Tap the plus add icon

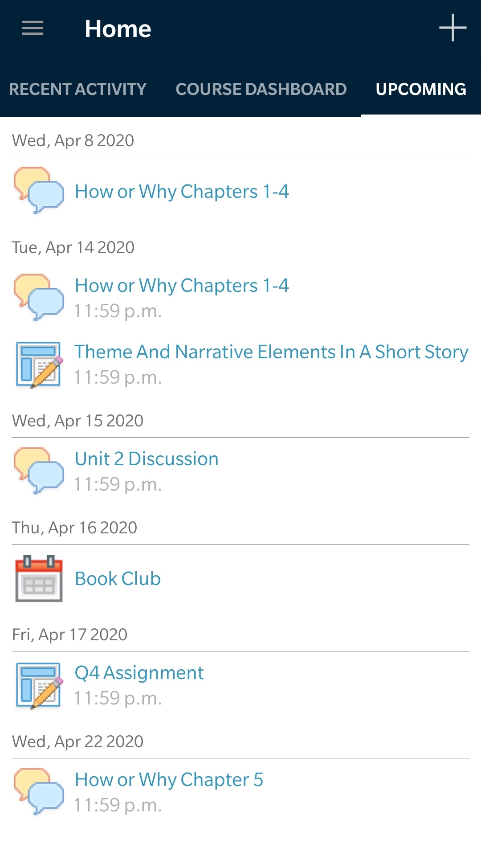coord(452,28)
